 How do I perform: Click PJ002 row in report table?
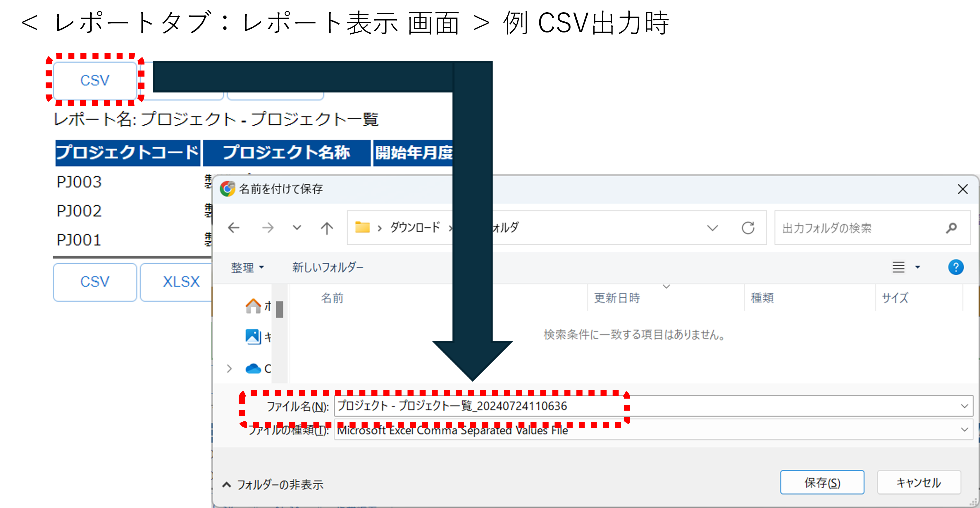[x=79, y=211]
